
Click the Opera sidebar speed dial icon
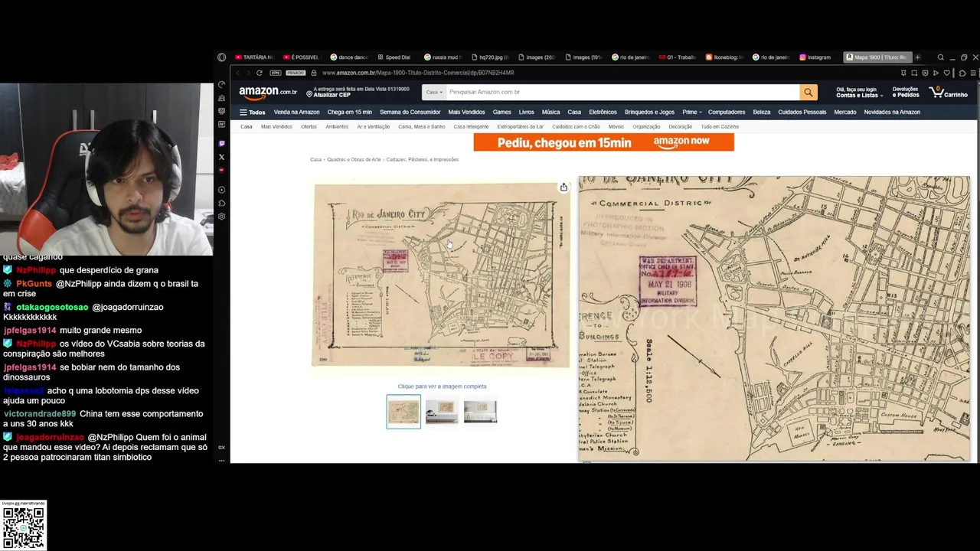tap(222, 85)
